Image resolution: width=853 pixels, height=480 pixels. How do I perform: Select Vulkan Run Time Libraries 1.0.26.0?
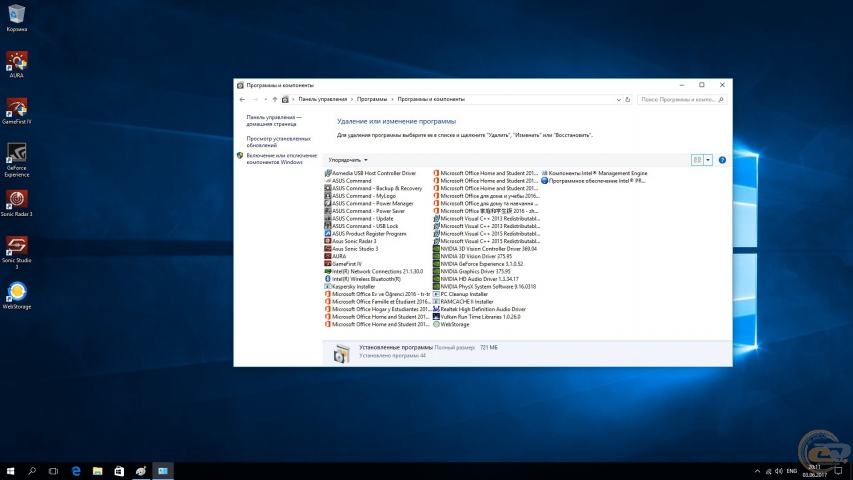click(477, 317)
